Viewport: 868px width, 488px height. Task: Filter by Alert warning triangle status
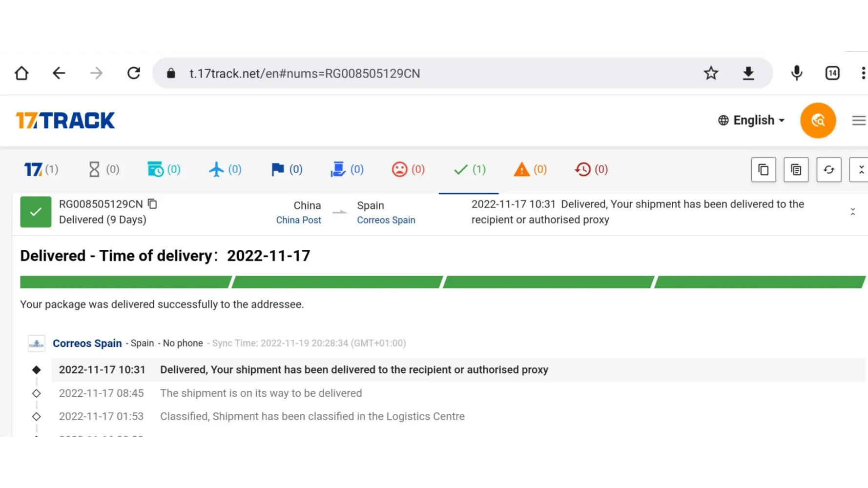(x=530, y=169)
